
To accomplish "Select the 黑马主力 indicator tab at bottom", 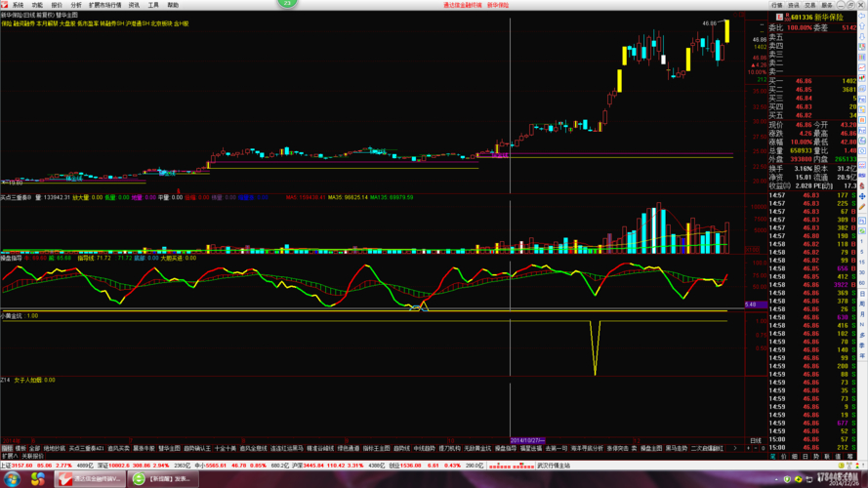I will pyautogui.click(x=677, y=448).
